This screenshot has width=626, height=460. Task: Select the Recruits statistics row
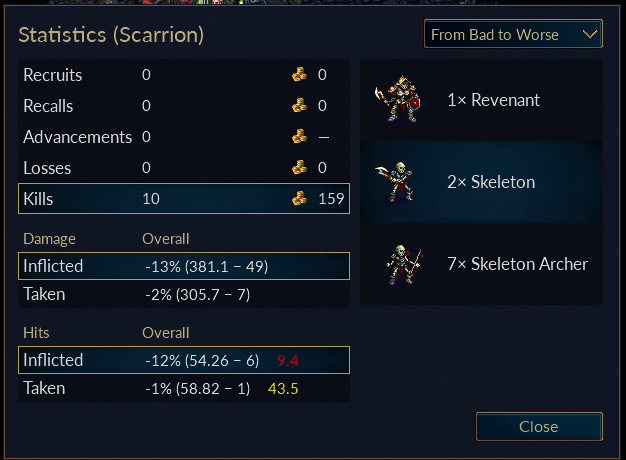pos(184,75)
